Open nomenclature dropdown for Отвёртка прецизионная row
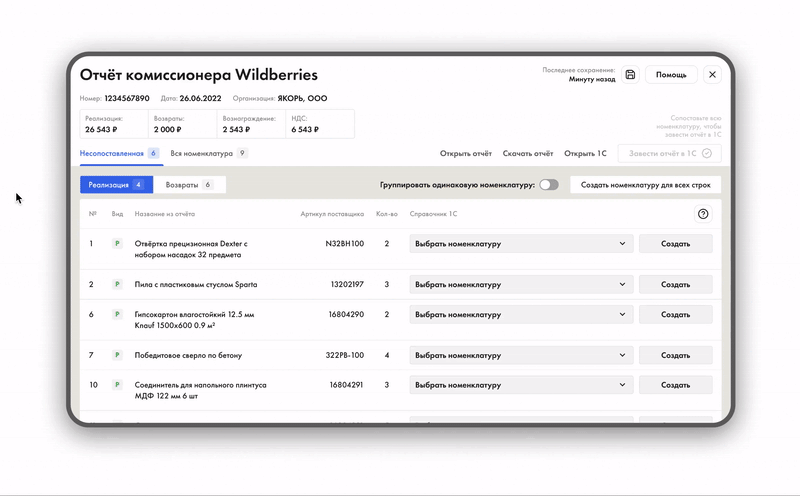 pyautogui.click(x=521, y=243)
